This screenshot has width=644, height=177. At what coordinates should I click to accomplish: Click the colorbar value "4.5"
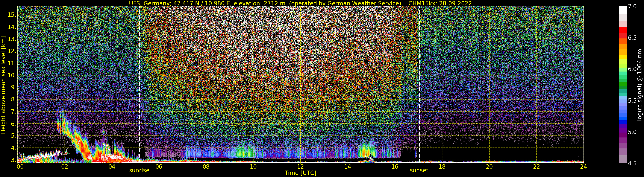tap(632, 163)
